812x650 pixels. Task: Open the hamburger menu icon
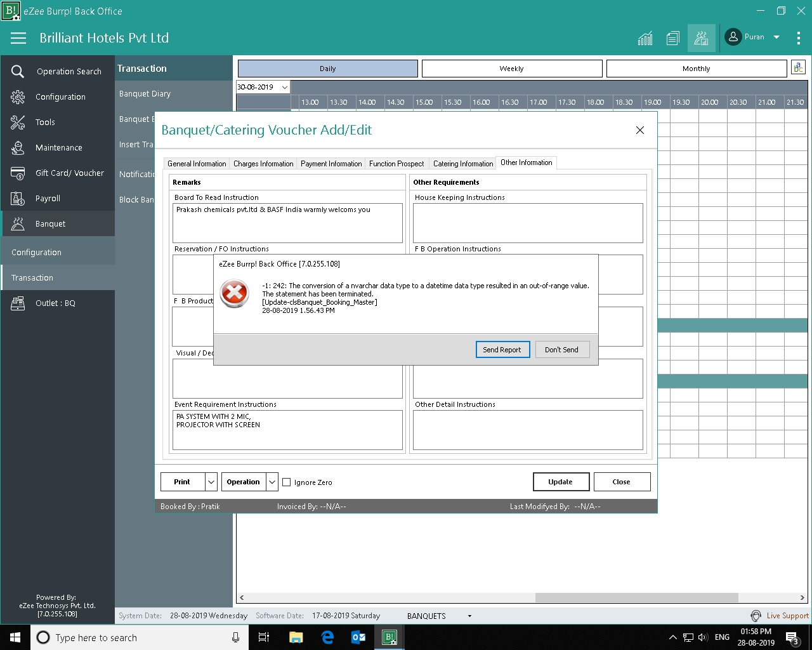[18, 38]
